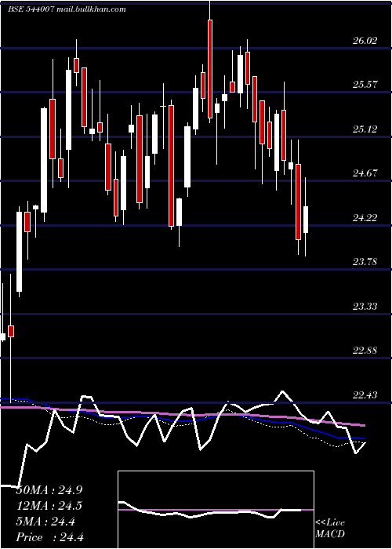Click the 23.78 price axis label
This screenshot has height=549, width=392.
(x=365, y=261)
